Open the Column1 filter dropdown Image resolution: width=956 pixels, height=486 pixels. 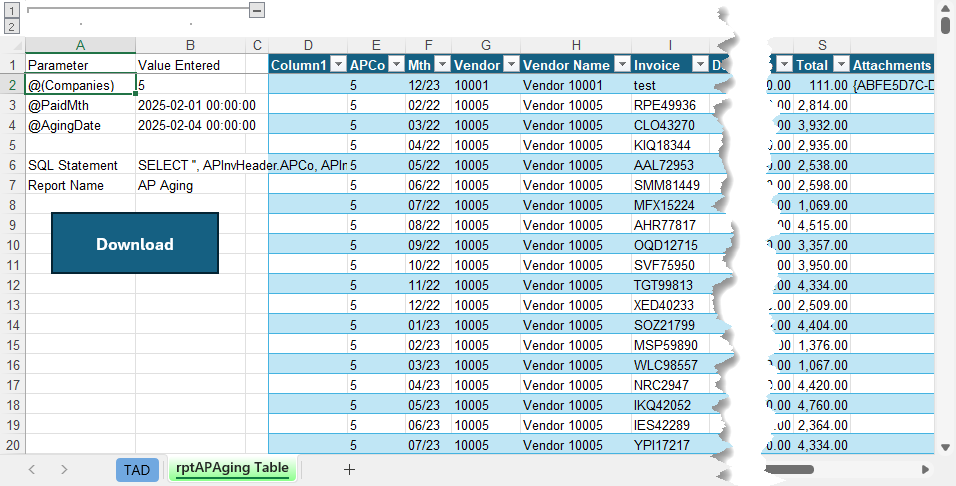point(338,65)
